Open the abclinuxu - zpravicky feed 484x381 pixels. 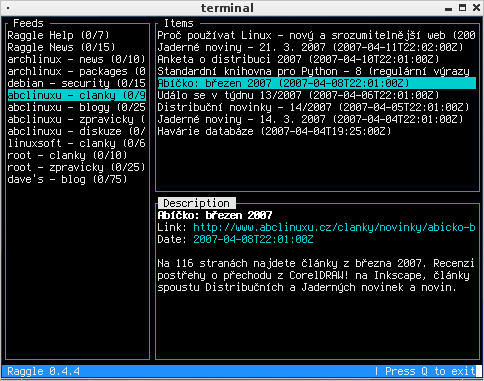(x=76, y=119)
